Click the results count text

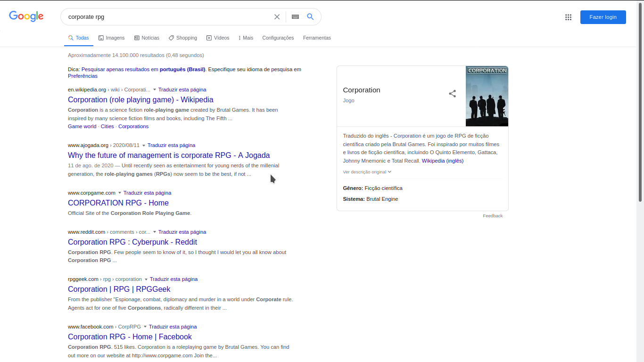coord(136,55)
